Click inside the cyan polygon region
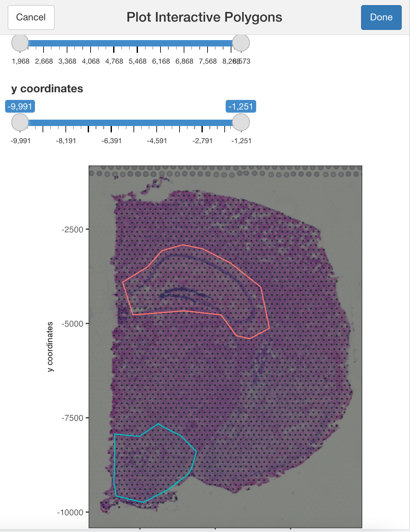 tap(153, 461)
